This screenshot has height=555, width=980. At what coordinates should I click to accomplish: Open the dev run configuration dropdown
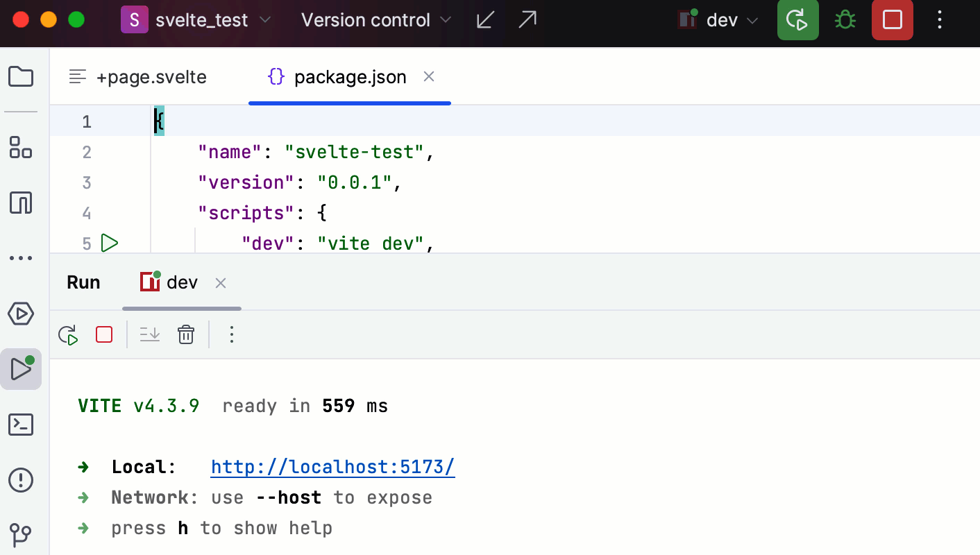tap(718, 20)
